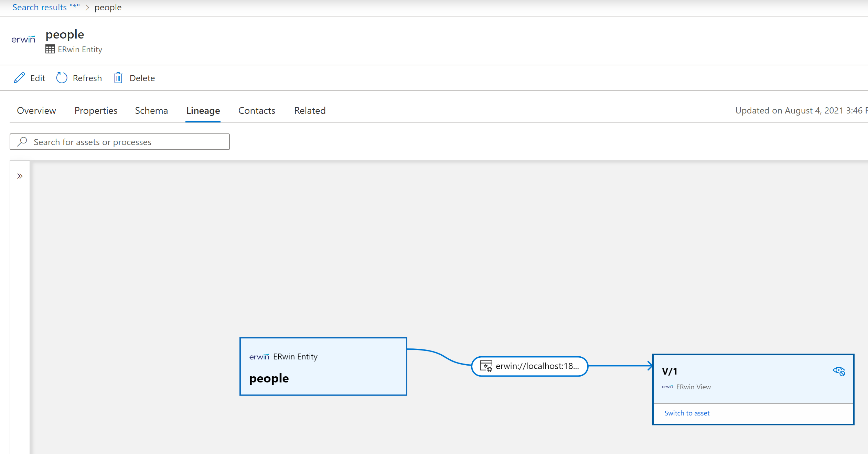Click the Refresh circular arrow icon

point(62,78)
